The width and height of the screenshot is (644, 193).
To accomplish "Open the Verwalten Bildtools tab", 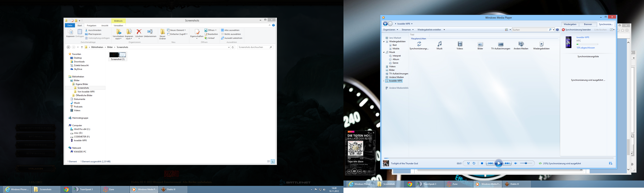I will tap(118, 26).
